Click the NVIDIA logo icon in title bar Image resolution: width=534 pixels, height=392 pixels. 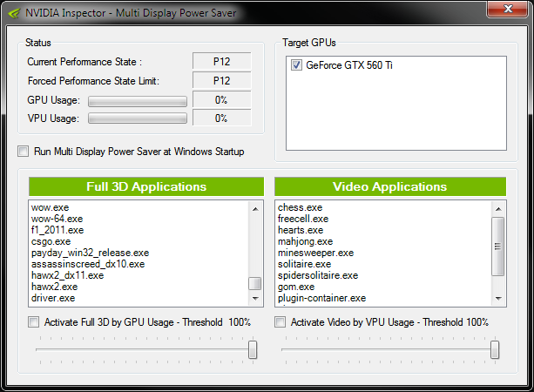point(14,13)
